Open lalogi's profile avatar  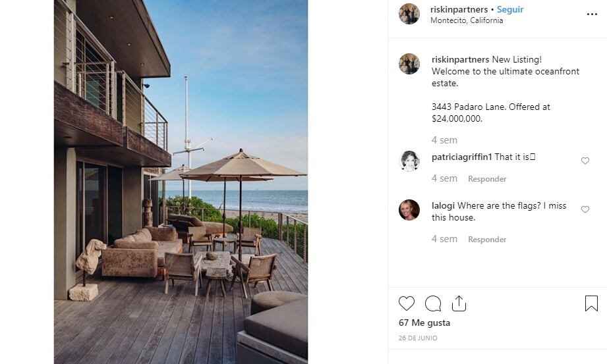click(409, 210)
